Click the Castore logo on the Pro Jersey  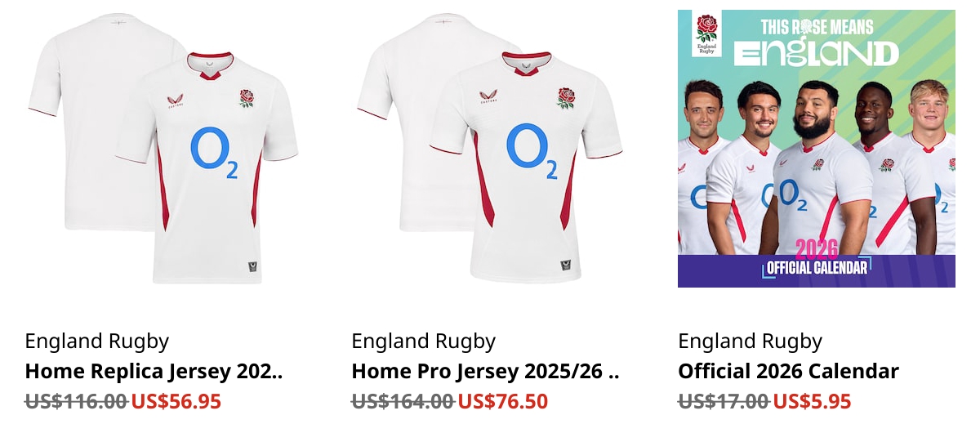click(x=488, y=98)
